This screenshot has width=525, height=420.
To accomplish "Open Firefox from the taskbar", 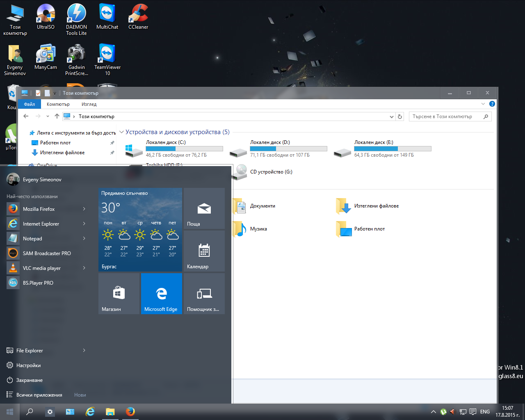I will [130, 412].
